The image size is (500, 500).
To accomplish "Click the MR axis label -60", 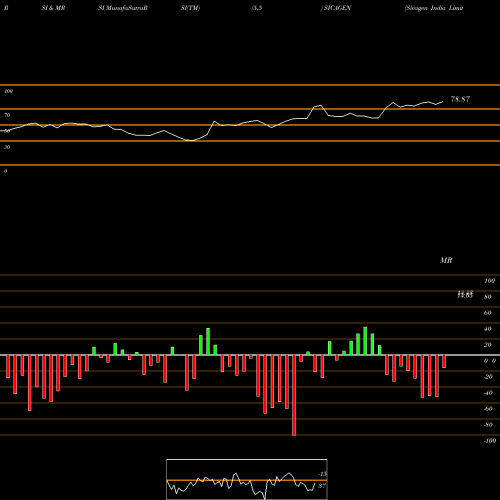I will [x=488, y=409].
